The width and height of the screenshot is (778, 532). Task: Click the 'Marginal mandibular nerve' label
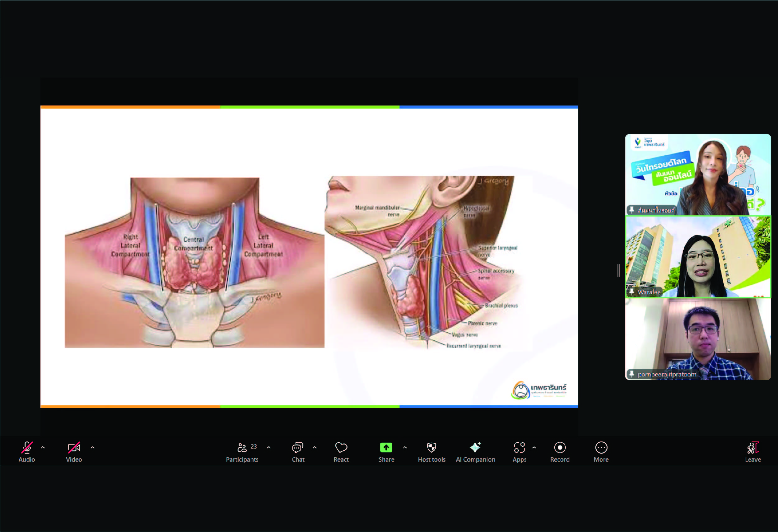click(x=378, y=211)
